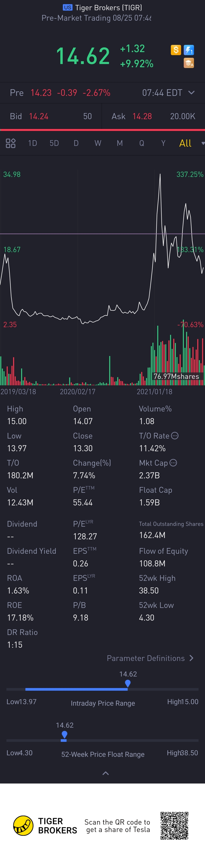Expand the 07:44 EDT pre-market chevron
The width and height of the screenshot is (205, 868).
point(191,93)
